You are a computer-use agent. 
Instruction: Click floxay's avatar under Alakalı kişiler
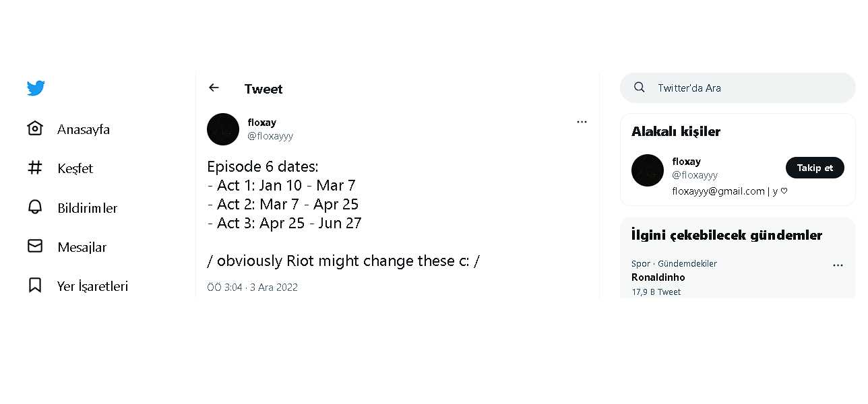(648, 170)
